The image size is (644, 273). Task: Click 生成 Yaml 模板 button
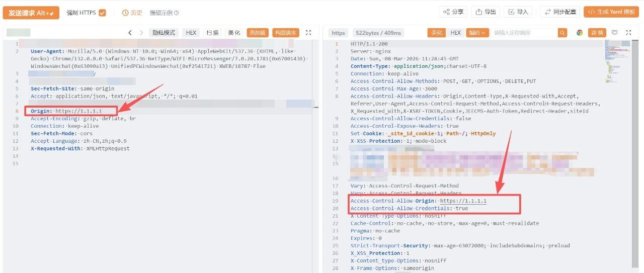[611, 12]
